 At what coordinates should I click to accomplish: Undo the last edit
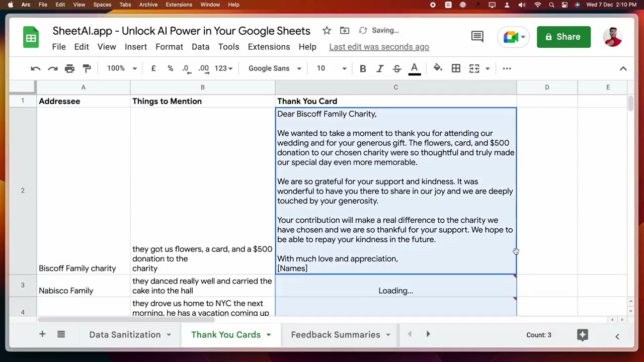(35, 68)
